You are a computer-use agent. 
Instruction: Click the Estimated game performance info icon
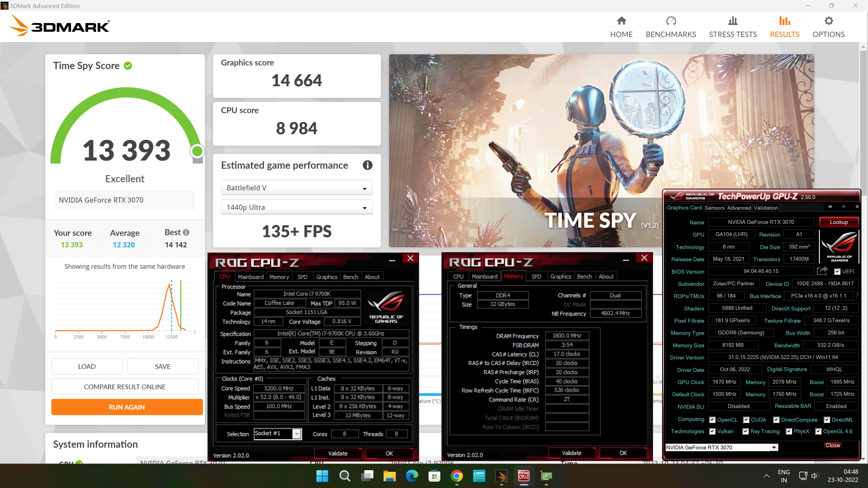click(x=367, y=165)
